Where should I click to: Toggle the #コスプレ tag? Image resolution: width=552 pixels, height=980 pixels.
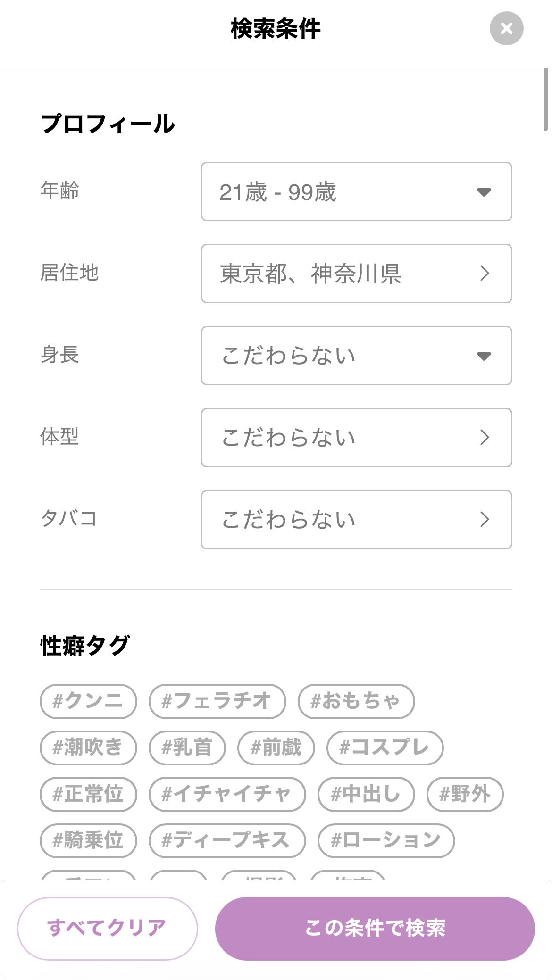pos(385,747)
